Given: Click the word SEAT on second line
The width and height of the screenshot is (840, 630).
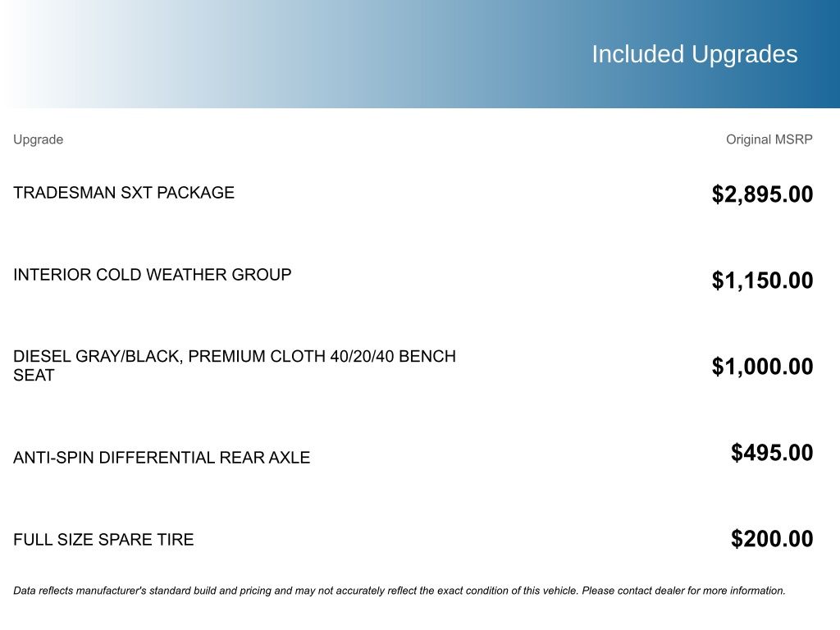Looking at the screenshot, I should [34, 376].
